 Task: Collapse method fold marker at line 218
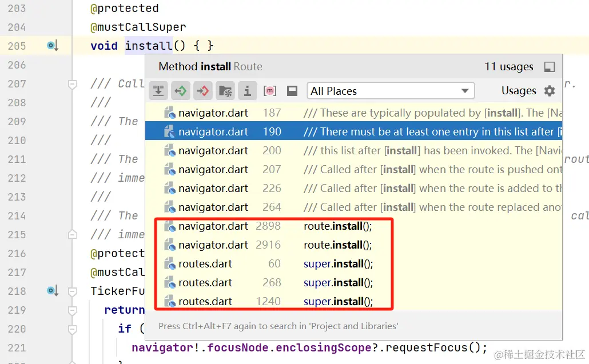pyautogui.click(x=73, y=291)
